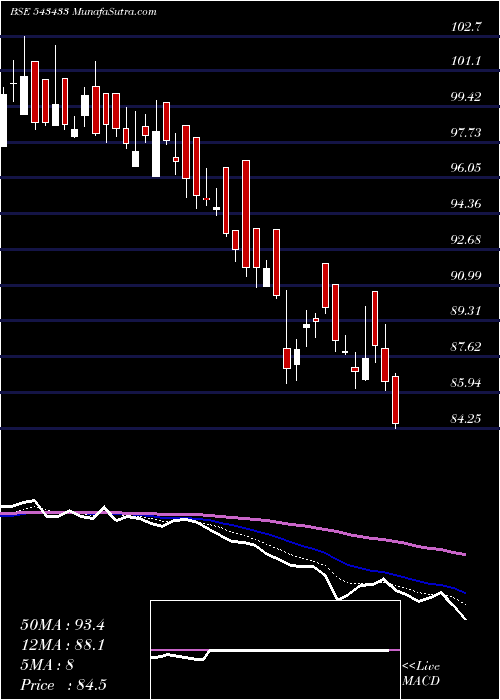
Task: Click the 85.94 price axis label
Action: (466, 383)
